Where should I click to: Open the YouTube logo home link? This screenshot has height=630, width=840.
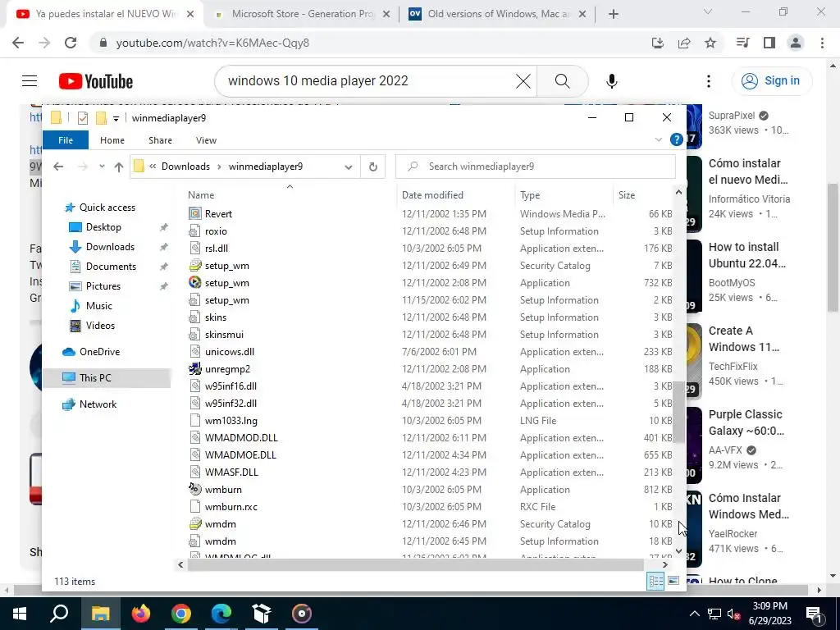[x=95, y=81]
